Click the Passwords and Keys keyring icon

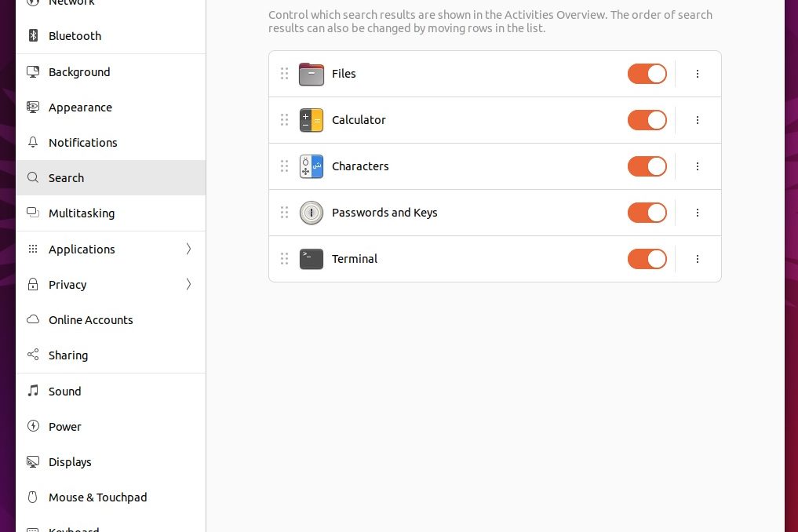pos(312,212)
